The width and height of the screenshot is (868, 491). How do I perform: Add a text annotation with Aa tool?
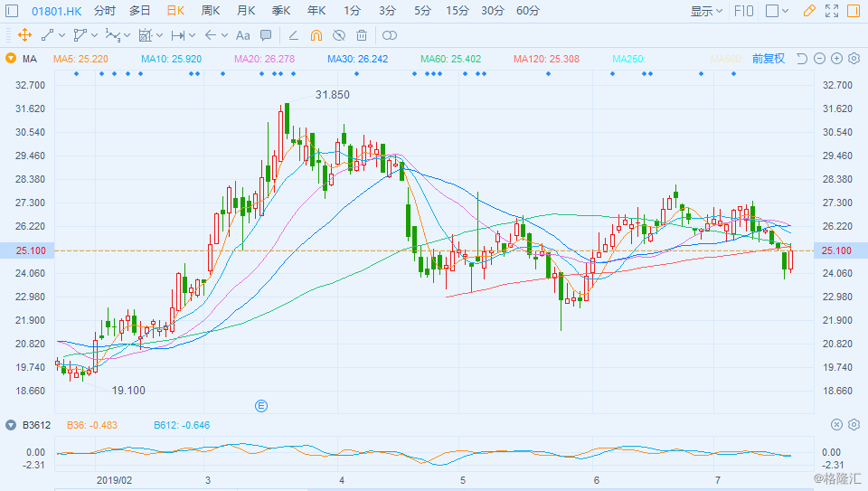[243, 35]
